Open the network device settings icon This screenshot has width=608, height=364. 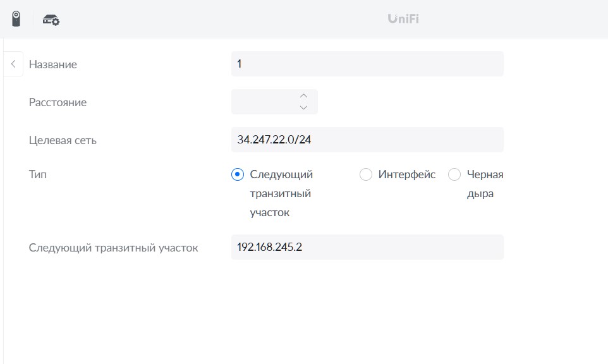click(51, 20)
